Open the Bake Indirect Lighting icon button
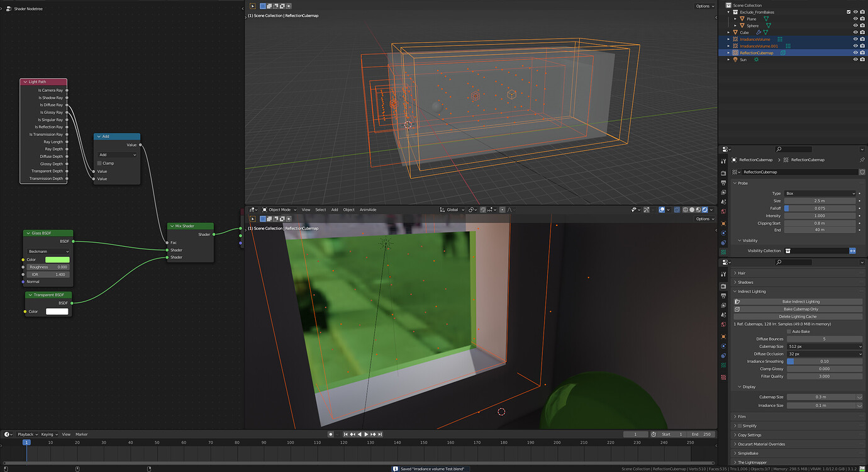868x472 pixels. (x=738, y=301)
